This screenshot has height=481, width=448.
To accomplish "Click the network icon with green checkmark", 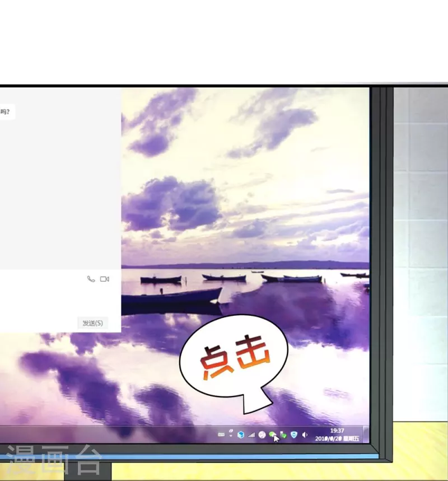I will (x=283, y=435).
